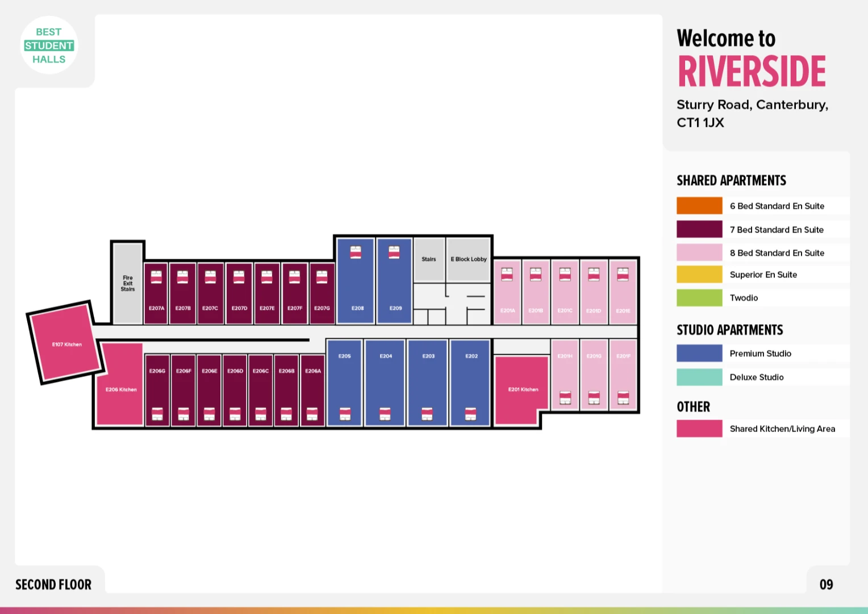Select the 'E206 Kitchen' room label

(x=121, y=389)
